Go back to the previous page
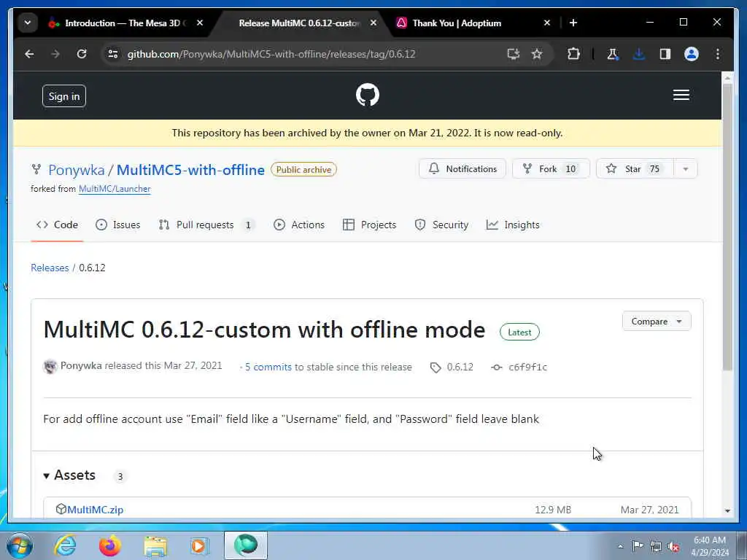The width and height of the screenshot is (747, 560). (29, 54)
